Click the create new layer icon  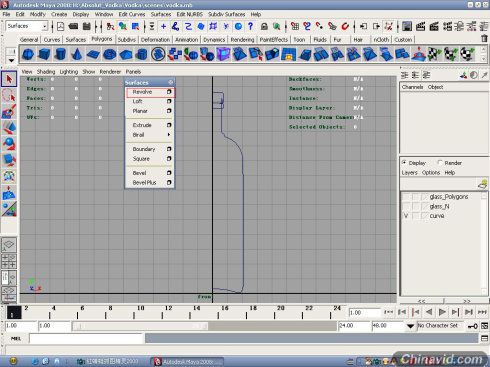[482, 184]
